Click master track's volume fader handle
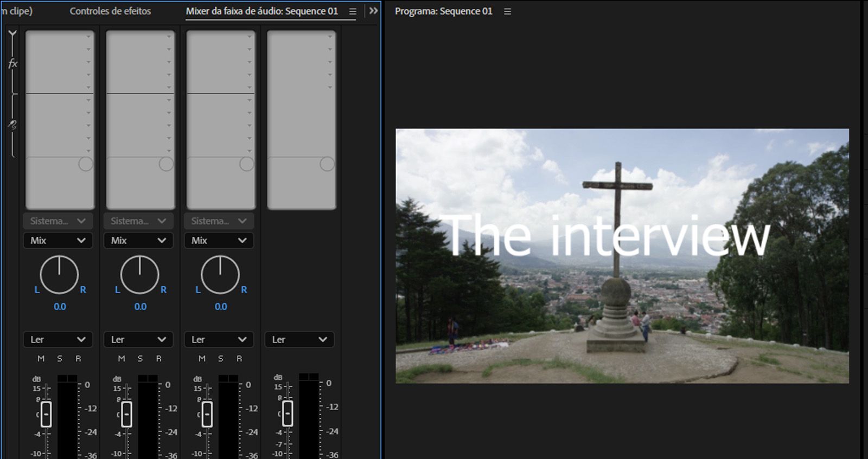This screenshot has height=459, width=868. point(288,413)
